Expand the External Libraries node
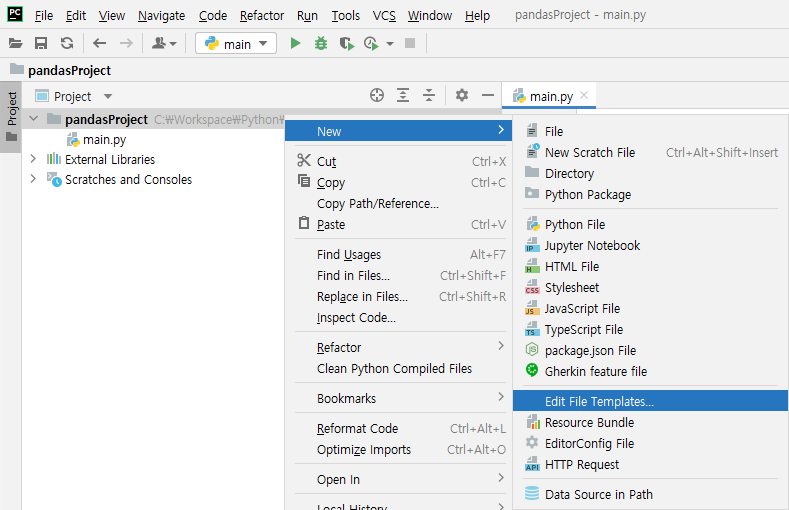 (33, 159)
